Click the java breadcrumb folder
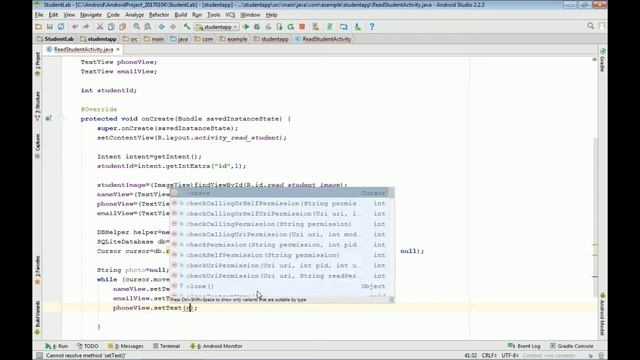This screenshot has height=360, width=640. coord(179,39)
